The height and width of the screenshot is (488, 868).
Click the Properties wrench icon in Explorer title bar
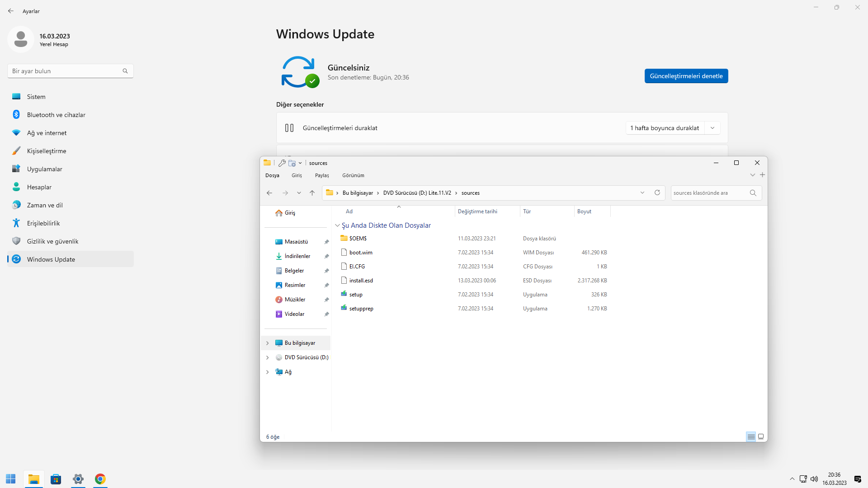pos(282,163)
